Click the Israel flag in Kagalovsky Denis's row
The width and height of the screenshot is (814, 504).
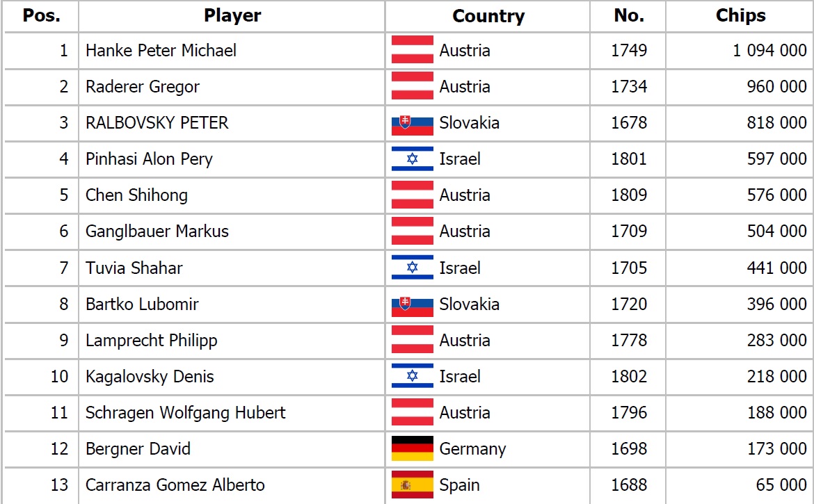(x=412, y=377)
